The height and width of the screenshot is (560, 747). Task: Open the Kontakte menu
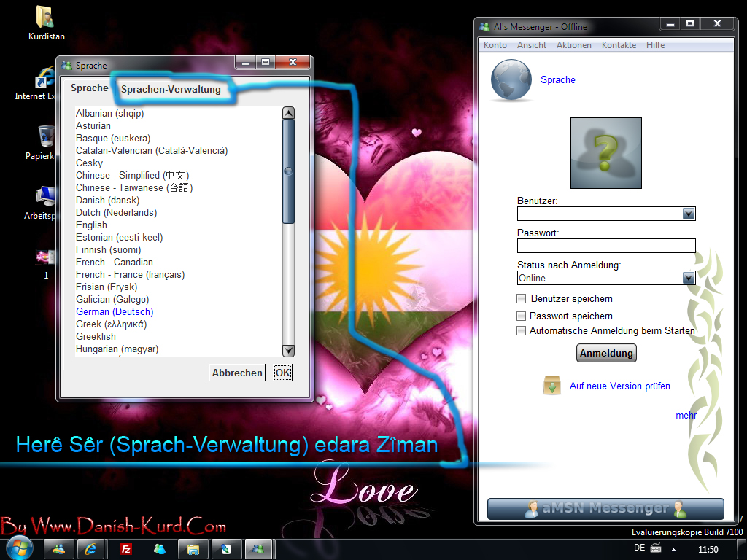click(x=619, y=44)
